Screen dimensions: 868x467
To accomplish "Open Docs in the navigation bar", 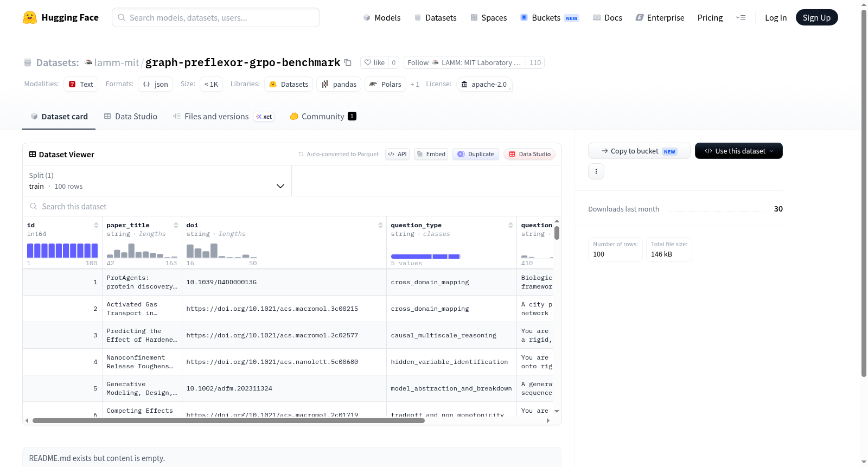I will coord(608,17).
